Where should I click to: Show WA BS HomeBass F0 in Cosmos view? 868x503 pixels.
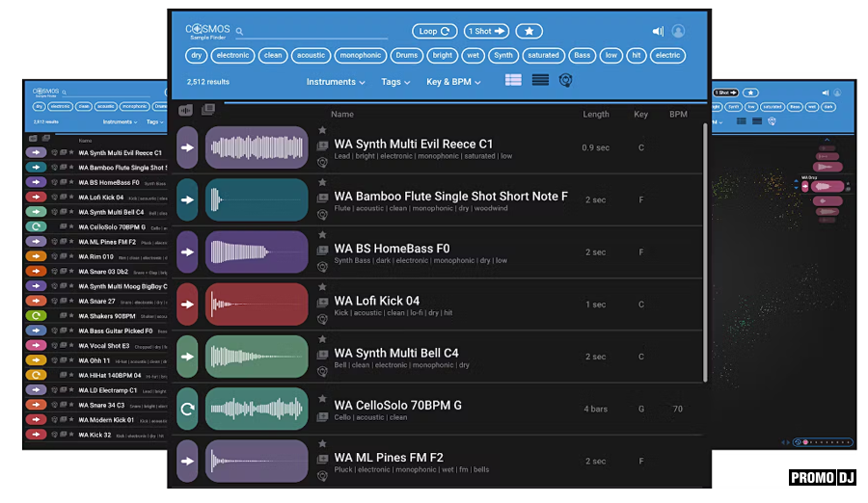pyautogui.click(x=322, y=267)
